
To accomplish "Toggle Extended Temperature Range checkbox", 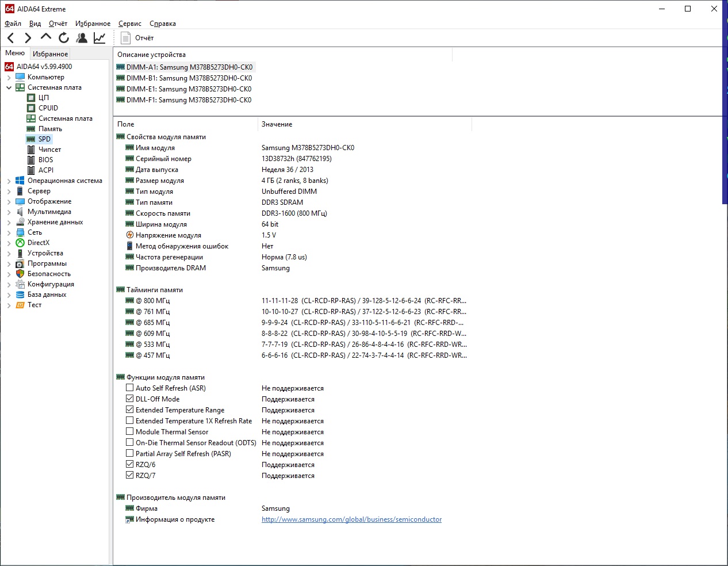I will [x=130, y=410].
